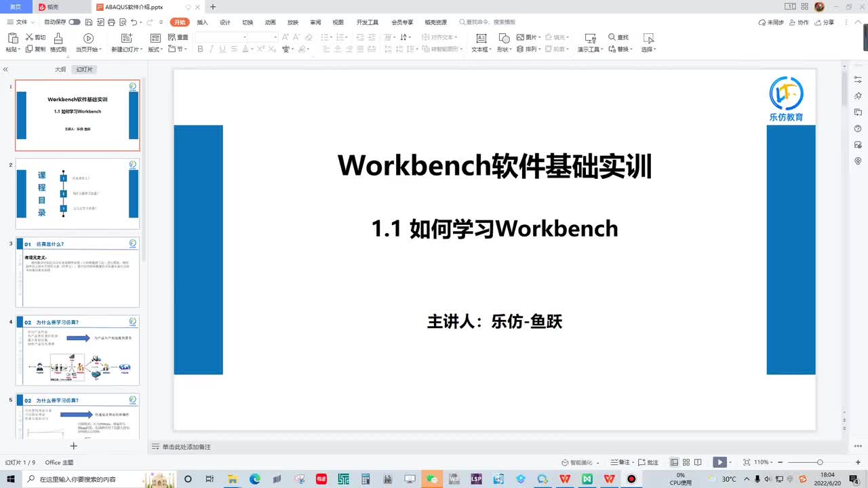Screen dimensions: 868x488
Task: Click the Copy icon
Action: (x=29, y=49)
